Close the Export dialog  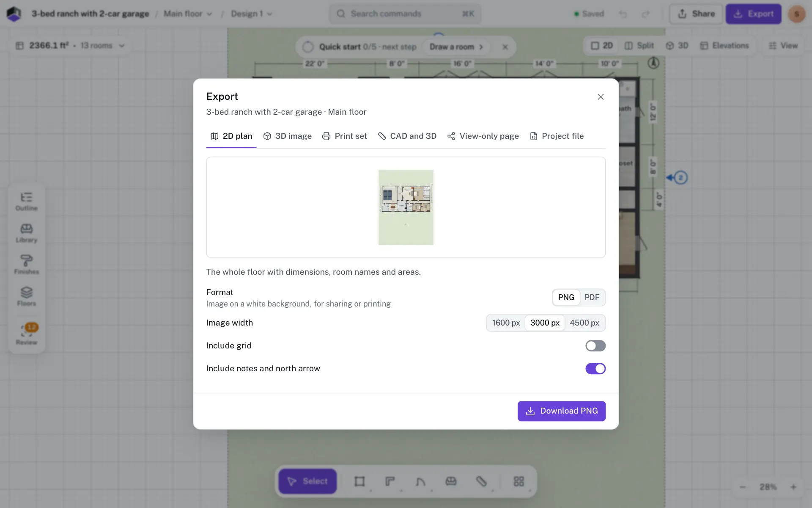(x=601, y=97)
